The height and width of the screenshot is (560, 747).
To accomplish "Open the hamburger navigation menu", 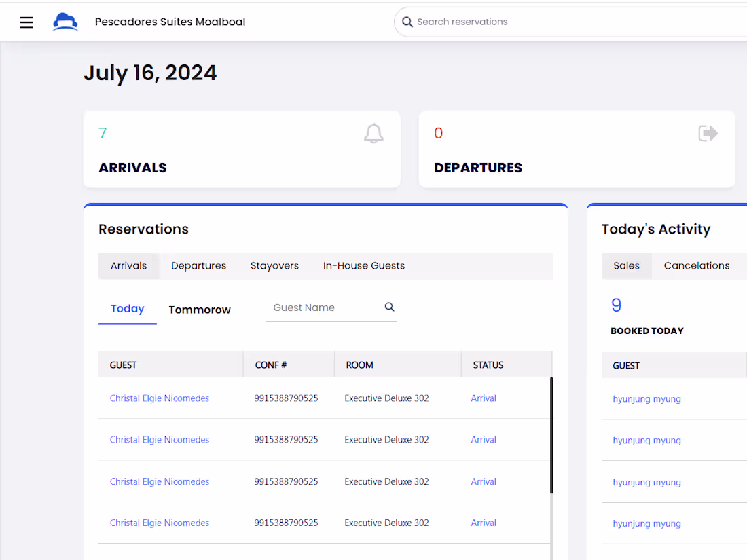I will coord(26,22).
